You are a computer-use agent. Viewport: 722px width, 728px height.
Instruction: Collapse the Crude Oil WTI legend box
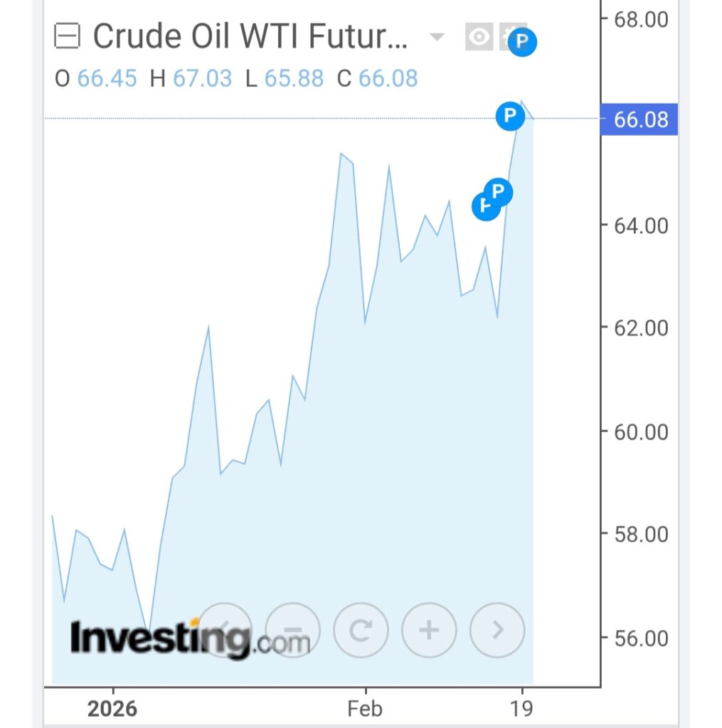click(68, 36)
